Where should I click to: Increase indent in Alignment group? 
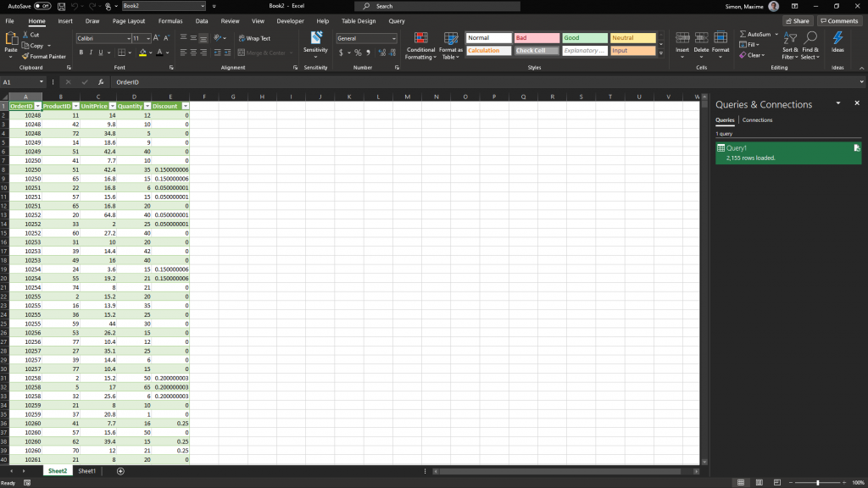point(227,53)
